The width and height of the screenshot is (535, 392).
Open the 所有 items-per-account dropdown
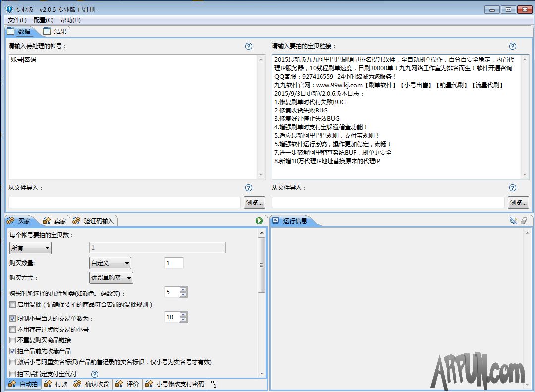tap(30, 248)
